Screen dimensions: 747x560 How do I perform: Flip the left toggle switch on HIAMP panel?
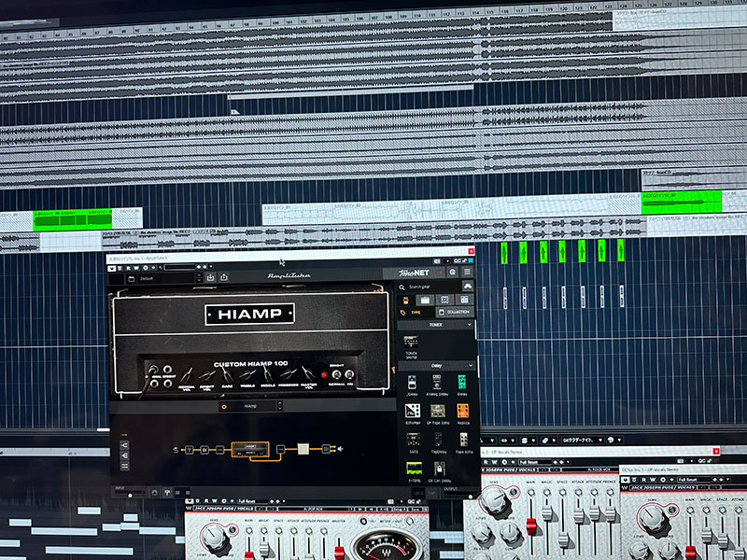click(336, 374)
